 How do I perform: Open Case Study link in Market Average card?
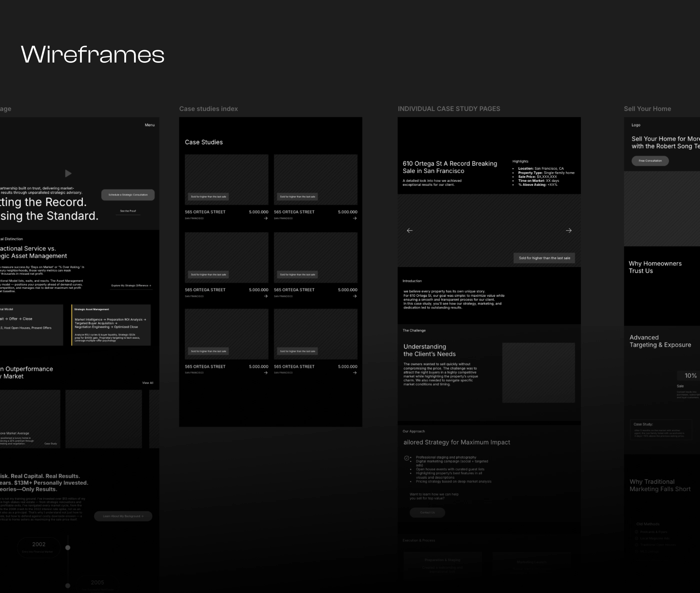pyautogui.click(x=51, y=444)
